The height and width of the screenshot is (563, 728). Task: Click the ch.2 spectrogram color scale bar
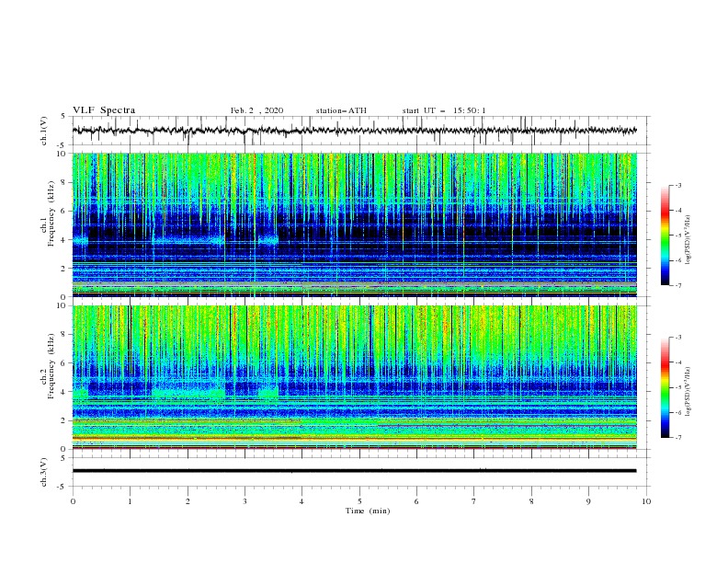pos(665,387)
